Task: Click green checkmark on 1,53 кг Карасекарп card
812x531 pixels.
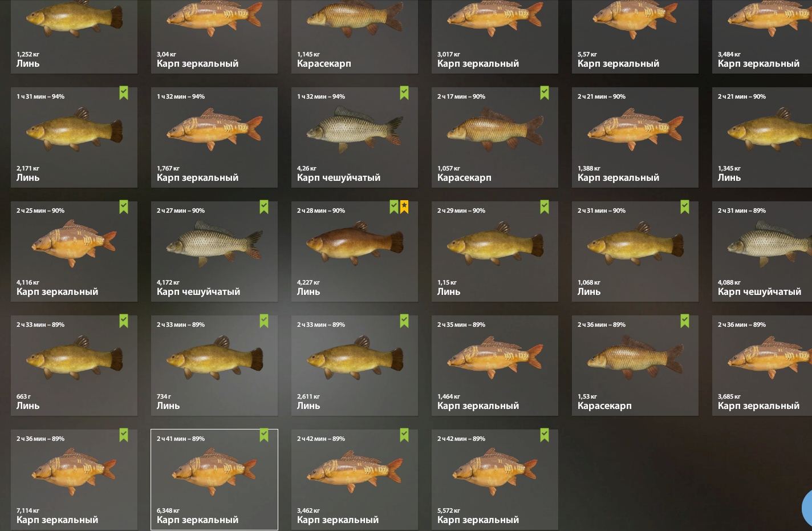Action: point(685,321)
